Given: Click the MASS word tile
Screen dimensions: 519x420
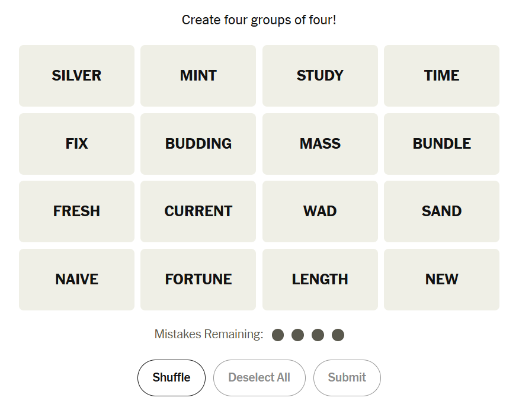Looking at the screenshot, I should (x=320, y=144).
